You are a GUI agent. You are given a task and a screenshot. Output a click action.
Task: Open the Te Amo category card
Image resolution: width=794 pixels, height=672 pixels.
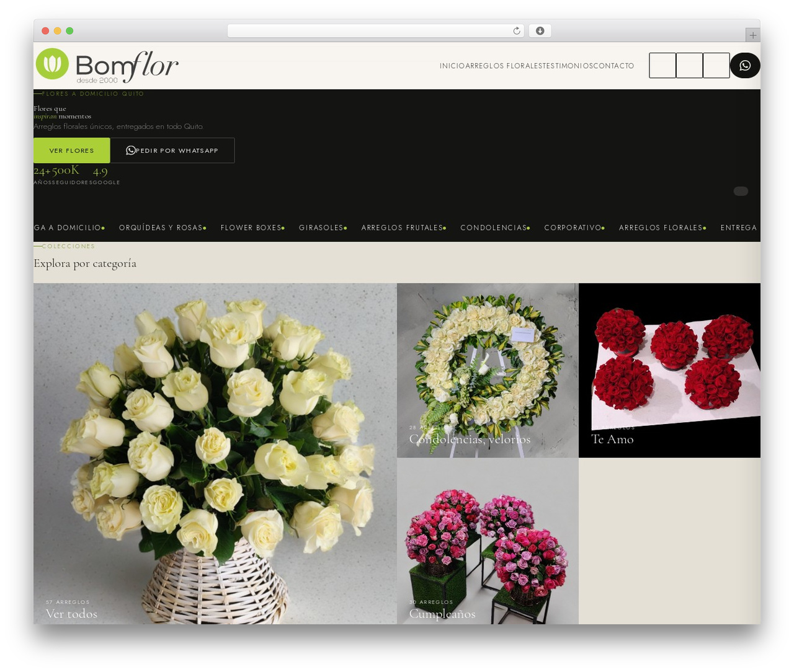(669, 370)
